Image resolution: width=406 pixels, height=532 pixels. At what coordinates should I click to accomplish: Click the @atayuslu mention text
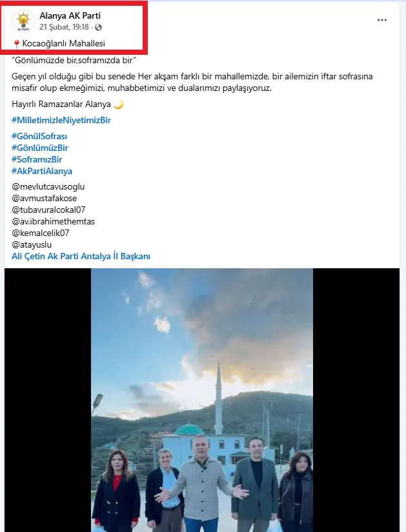click(x=32, y=244)
